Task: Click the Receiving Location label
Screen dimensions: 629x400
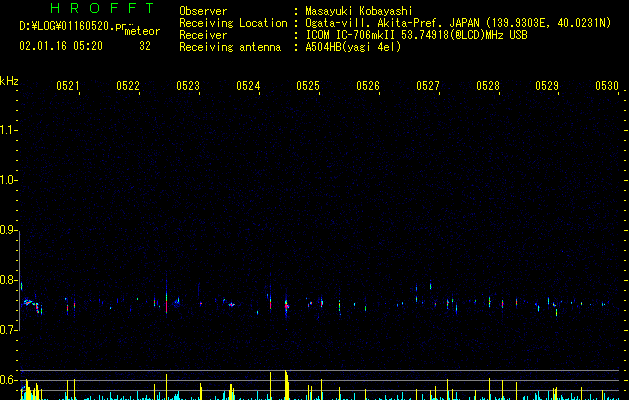Action: pos(233,23)
